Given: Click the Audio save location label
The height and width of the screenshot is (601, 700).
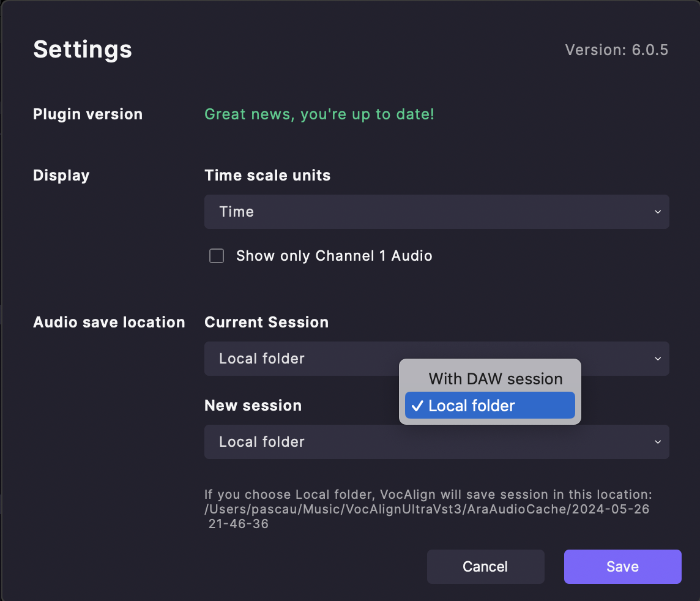Looking at the screenshot, I should [109, 323].
